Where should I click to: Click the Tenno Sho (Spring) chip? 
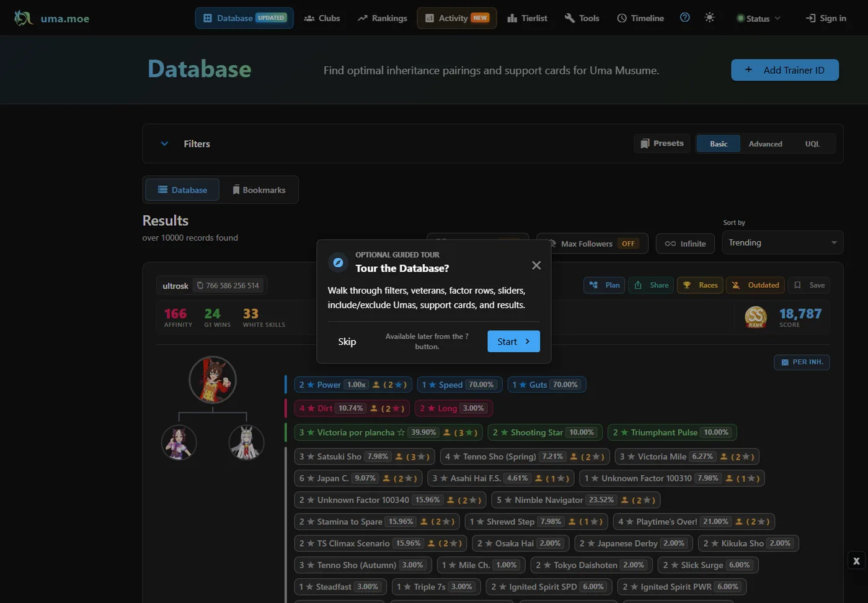[525, 457]
